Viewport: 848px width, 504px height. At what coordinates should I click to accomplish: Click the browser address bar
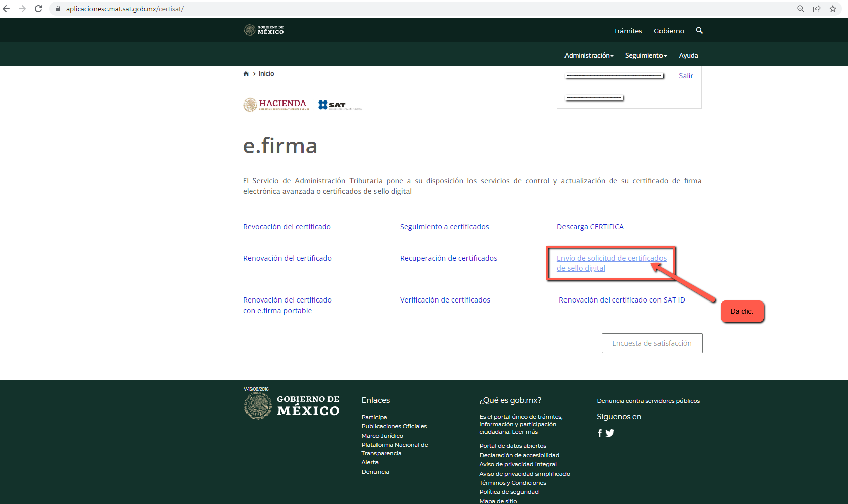pos(402,9)
